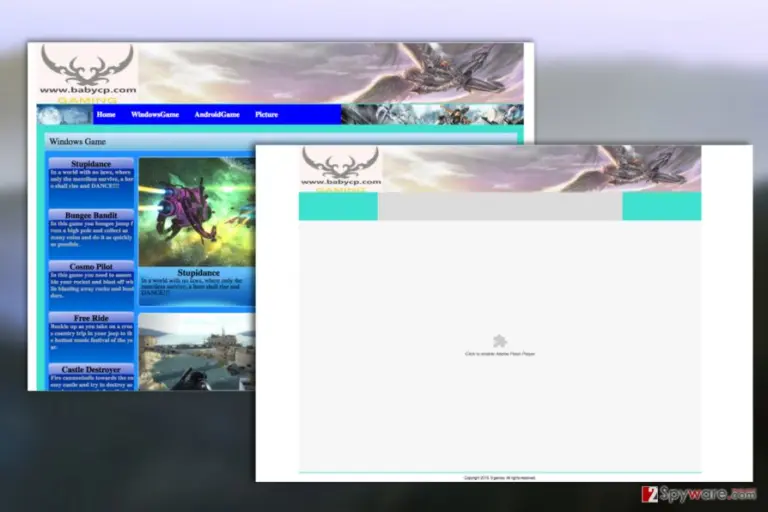Click the babycp.com horned logo in back window

[x=88, y=73]
